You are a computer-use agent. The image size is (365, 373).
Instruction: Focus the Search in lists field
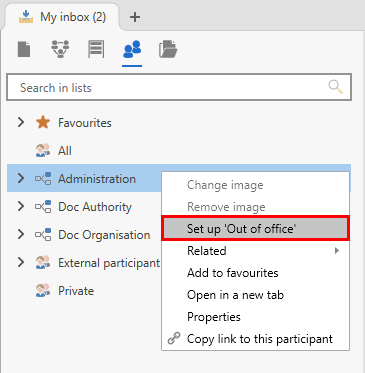coord(179,87)
